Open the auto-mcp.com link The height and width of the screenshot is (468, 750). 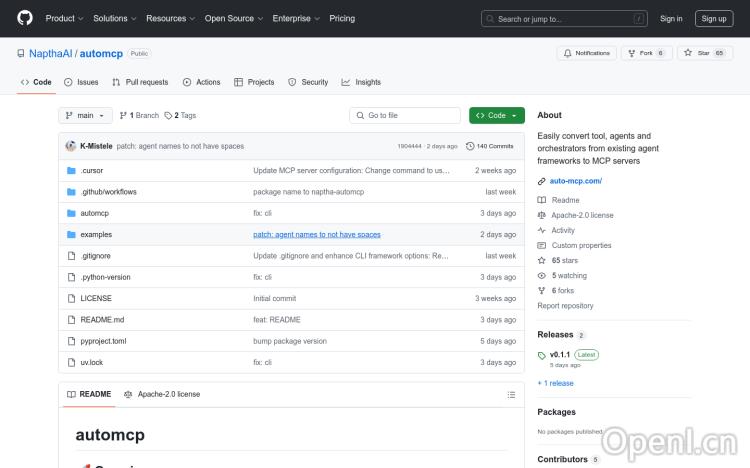tap(575, 181)
